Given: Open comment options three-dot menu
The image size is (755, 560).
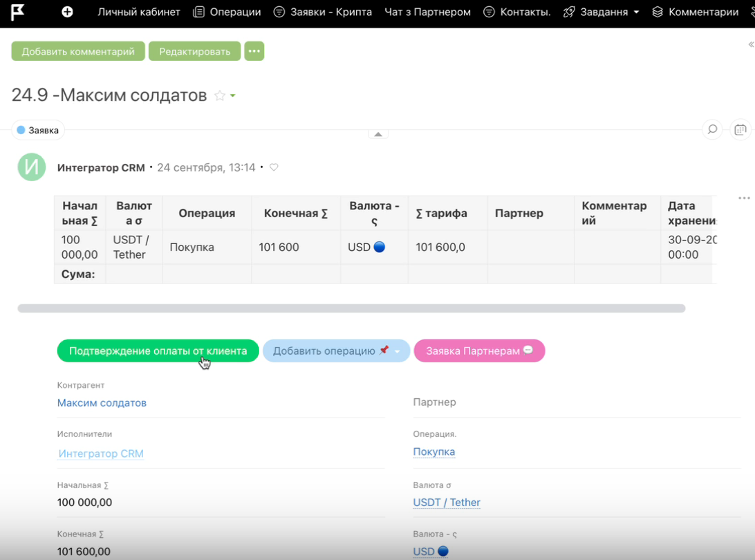Looking at the screenshot, I should click(744, 198).
